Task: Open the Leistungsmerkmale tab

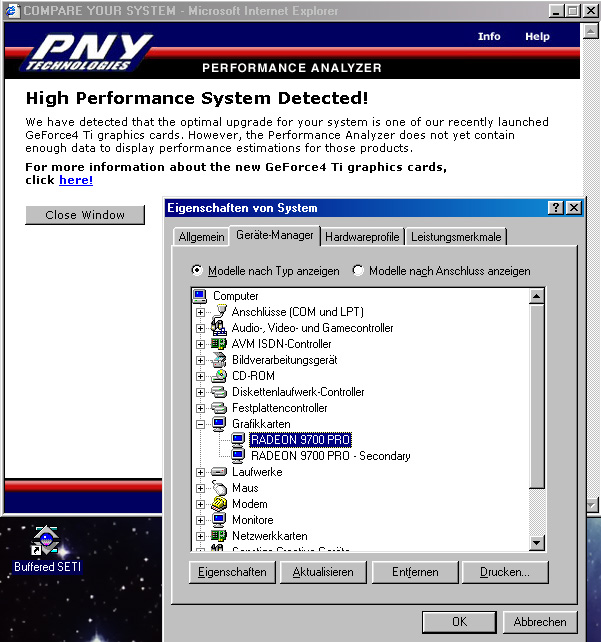Action: click(x=456, y=237)
